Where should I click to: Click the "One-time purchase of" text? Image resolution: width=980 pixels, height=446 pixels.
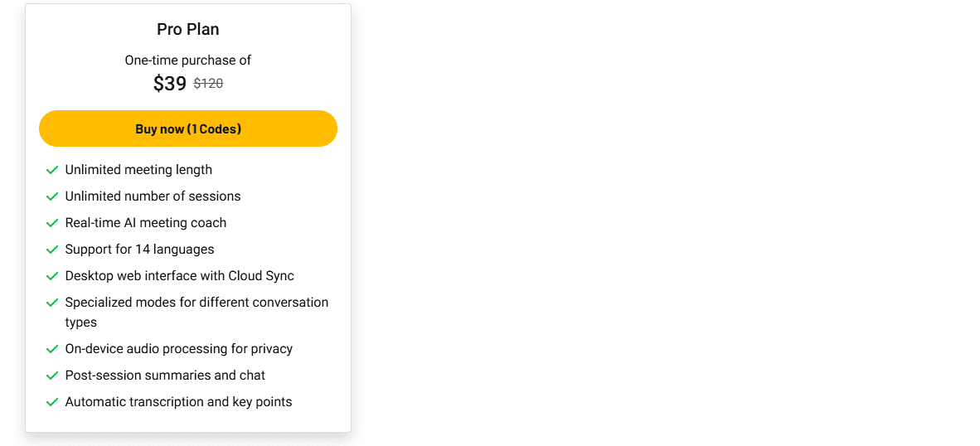[188, 60]
